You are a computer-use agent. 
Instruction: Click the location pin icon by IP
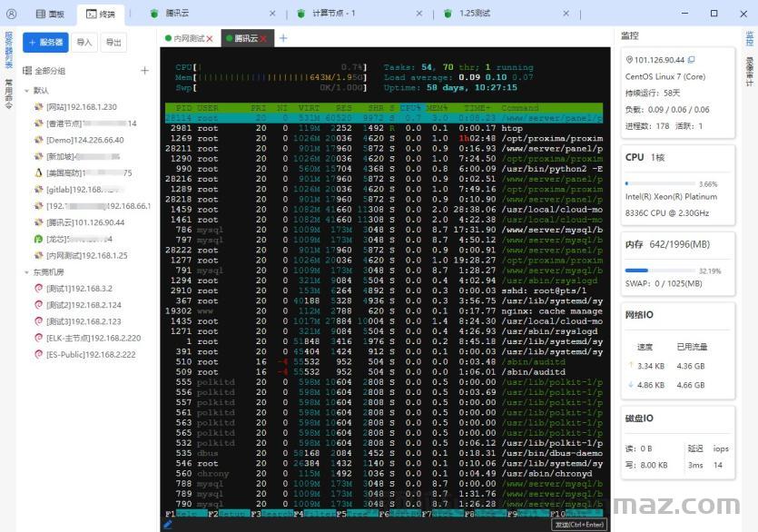click(629, 60)
